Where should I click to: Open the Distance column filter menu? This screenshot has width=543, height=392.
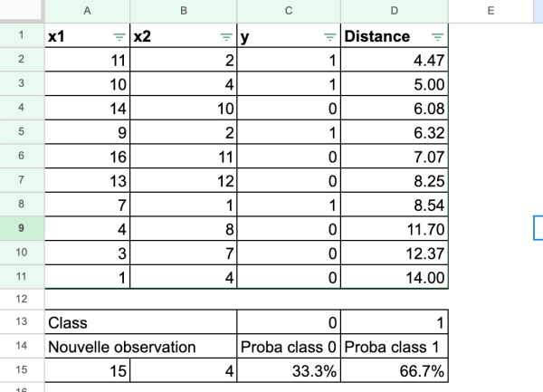coord(438,37)
